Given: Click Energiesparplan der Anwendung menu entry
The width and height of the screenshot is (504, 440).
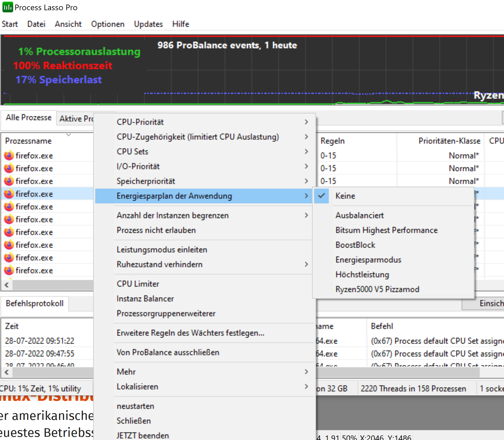Looking at the screenshot, I should coord(204,196).
